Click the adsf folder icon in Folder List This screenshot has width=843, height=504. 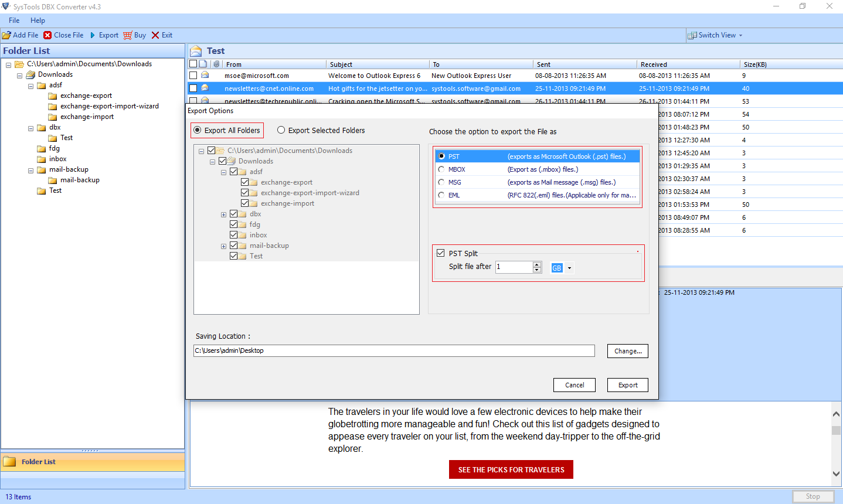[x=42, y=85]
